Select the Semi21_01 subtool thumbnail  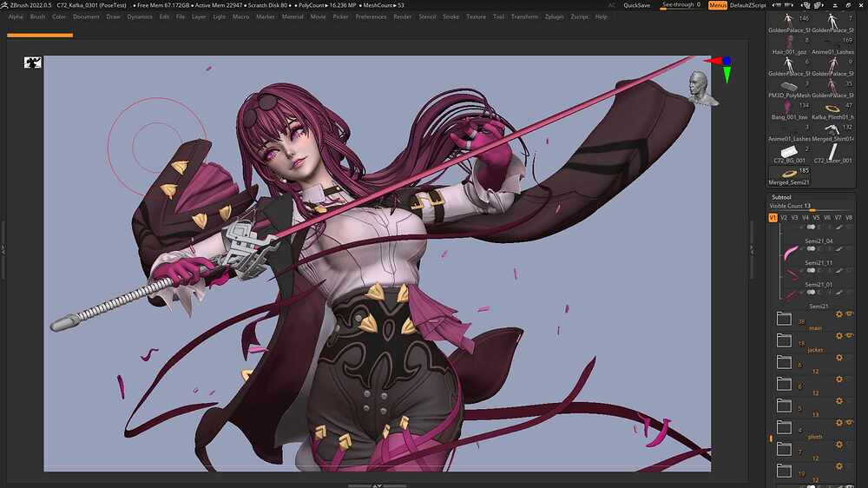[x=790, y=294]
